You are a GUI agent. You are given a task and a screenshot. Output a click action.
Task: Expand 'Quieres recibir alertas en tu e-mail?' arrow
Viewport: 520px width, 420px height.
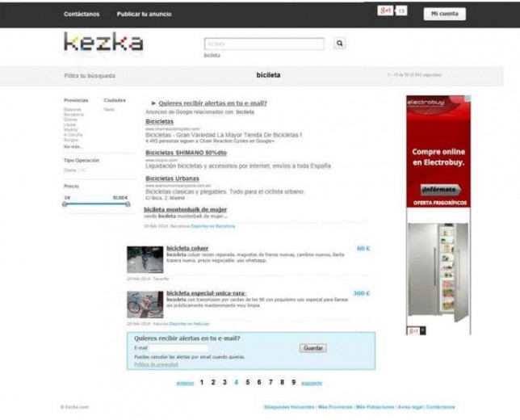pyautogui.click(x=153, y=103)
